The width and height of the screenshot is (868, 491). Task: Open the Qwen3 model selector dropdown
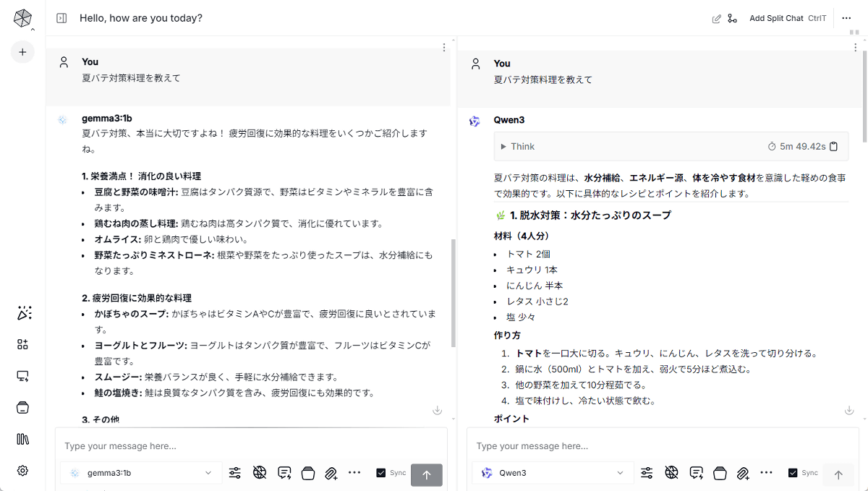click(x=552, y=473)
